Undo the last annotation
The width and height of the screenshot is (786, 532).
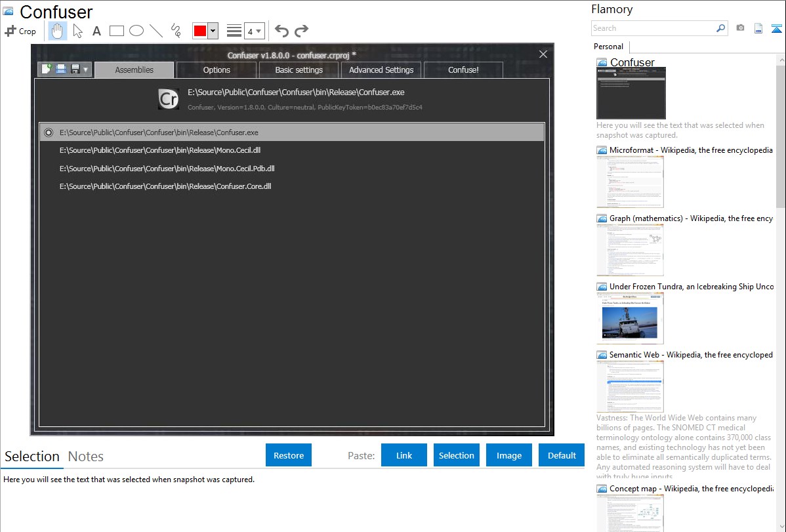coord(281,31)
